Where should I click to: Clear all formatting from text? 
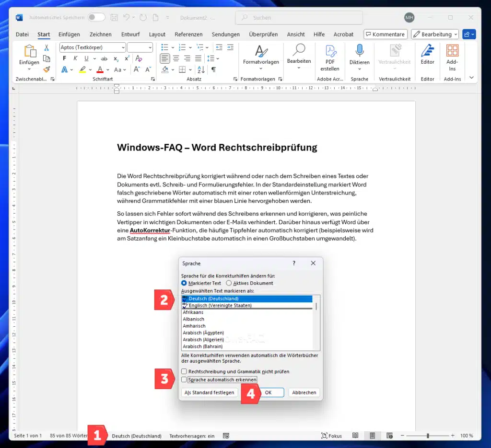click(x=139, y=58)
